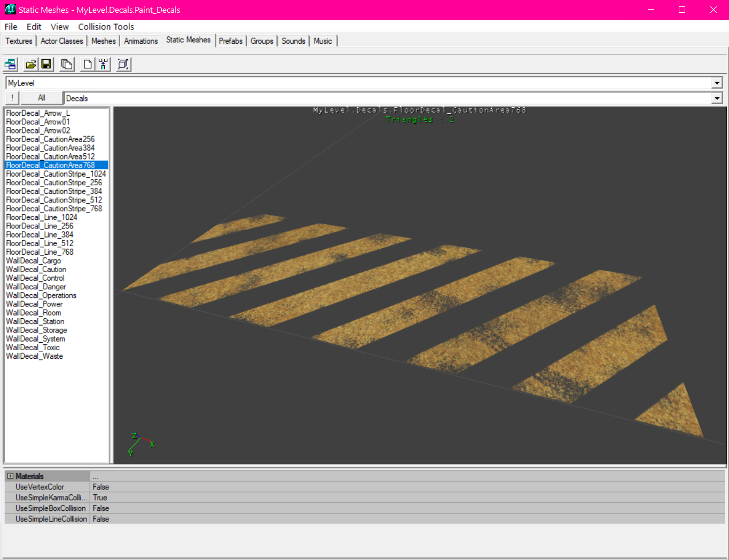The height and width of the screenshot is (560, 729).
Task: Toggle the exclamation mark filter button
Action: point(12,98)
